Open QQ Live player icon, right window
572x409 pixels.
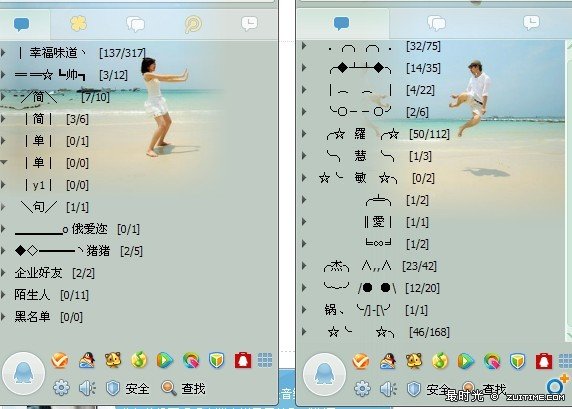(x=466, y=361)
